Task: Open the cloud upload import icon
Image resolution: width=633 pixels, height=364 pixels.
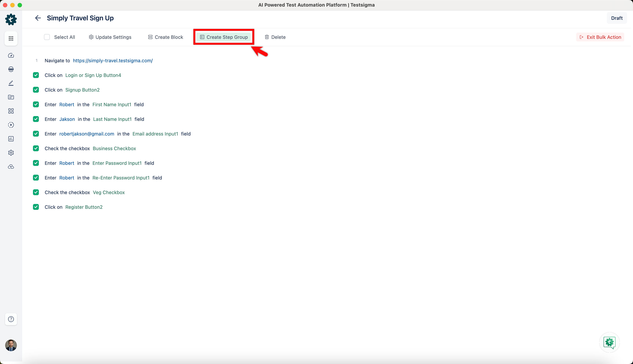Action: (11, 166)
